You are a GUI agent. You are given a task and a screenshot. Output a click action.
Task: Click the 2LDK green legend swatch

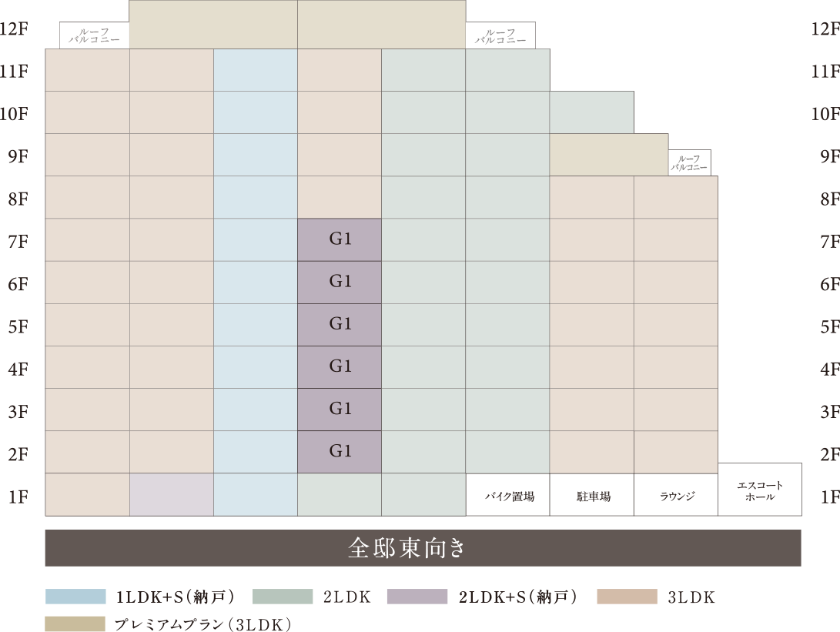(283, 597)
